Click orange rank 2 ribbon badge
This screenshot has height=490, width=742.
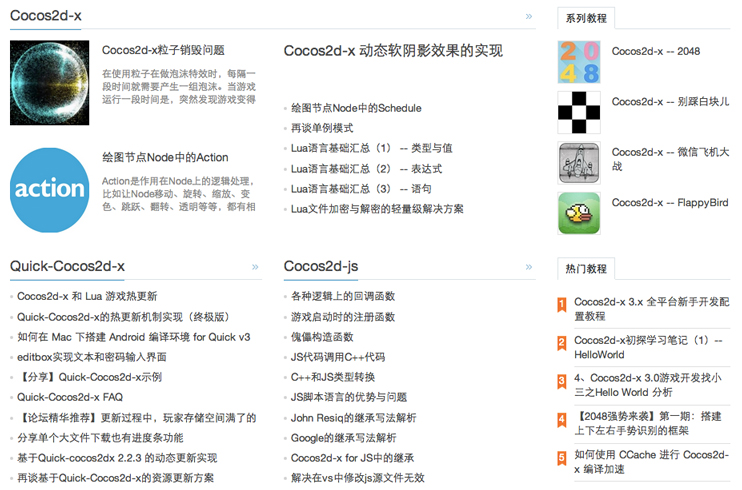point(562,343)
